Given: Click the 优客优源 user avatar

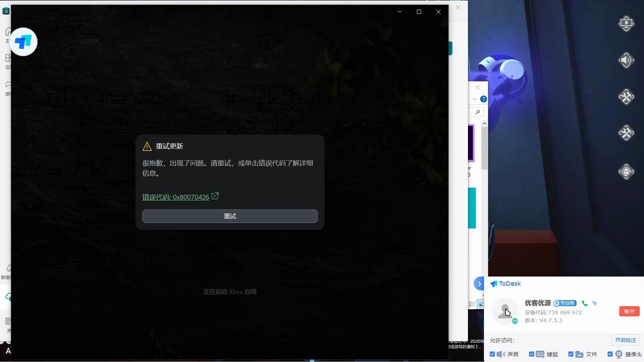Looking at the screenshot, I should point(505,311).
